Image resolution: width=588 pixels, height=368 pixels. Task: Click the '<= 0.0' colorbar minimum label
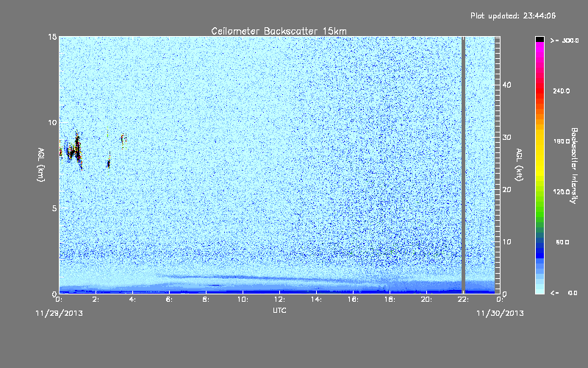[564, 293]
